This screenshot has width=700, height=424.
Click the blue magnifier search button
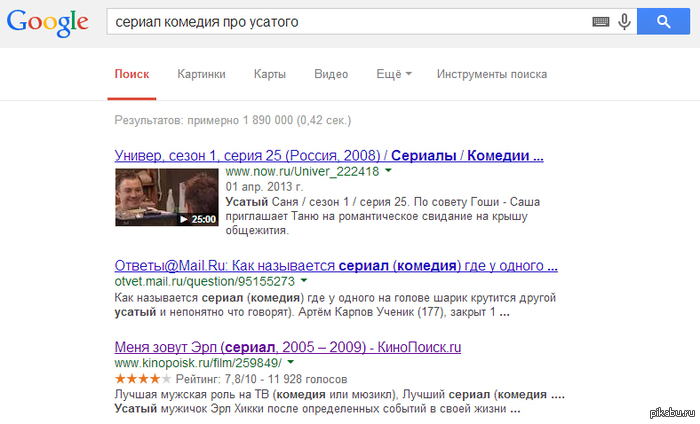coord(663,21)
